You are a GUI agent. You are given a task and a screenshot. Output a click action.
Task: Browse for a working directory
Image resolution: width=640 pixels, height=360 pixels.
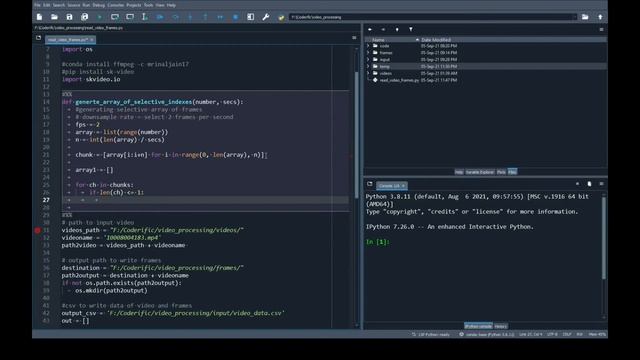coord(585,17)
